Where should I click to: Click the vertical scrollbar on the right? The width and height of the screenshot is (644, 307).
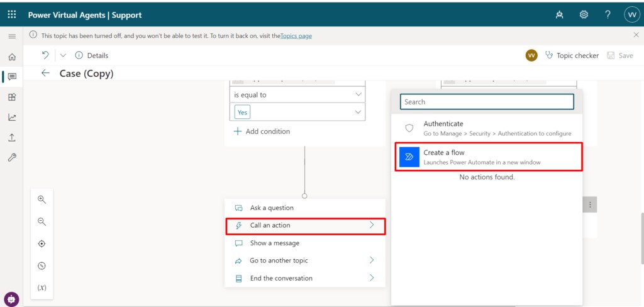pos(642,238)
